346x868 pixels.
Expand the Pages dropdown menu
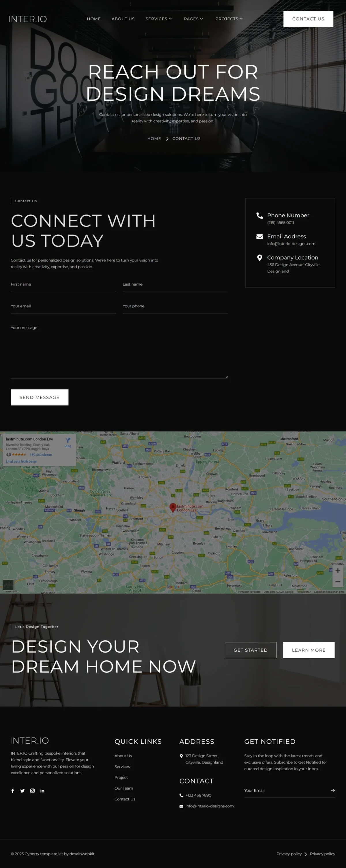[193, 19]
